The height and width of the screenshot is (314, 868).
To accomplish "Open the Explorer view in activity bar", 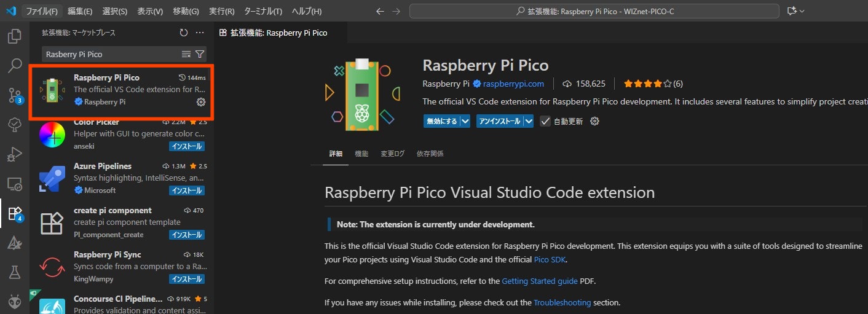I will (x=15, y=36).
